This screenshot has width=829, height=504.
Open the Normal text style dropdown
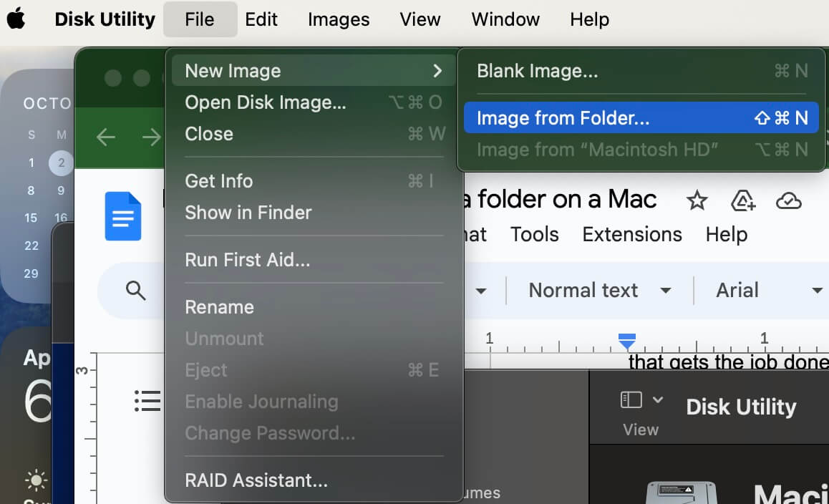coord(600,291)
